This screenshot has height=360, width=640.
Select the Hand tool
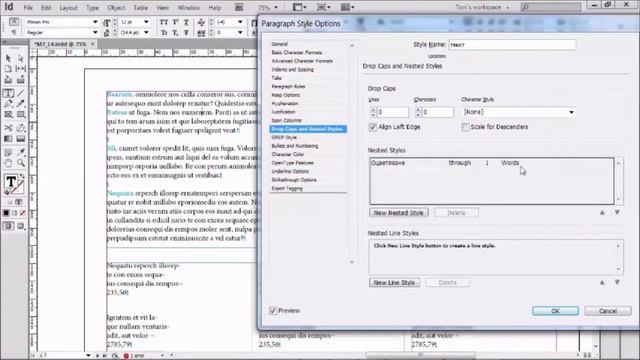8,163
